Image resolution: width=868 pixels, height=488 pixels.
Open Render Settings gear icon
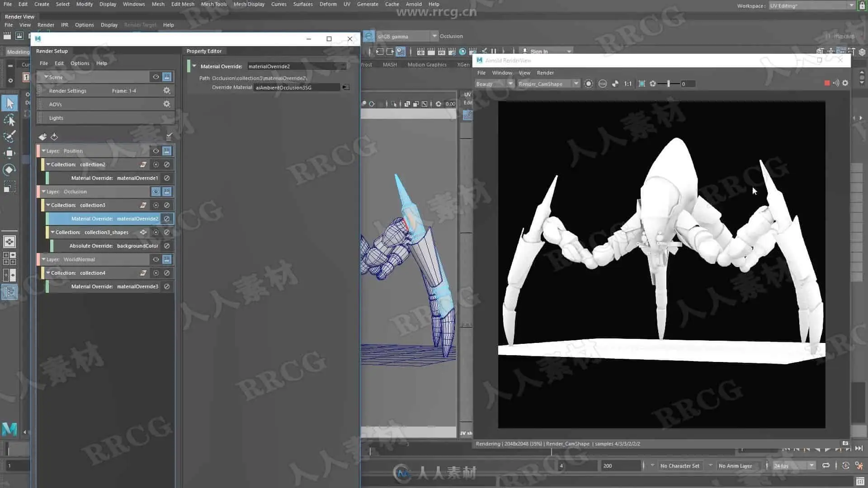coord(167,91)
